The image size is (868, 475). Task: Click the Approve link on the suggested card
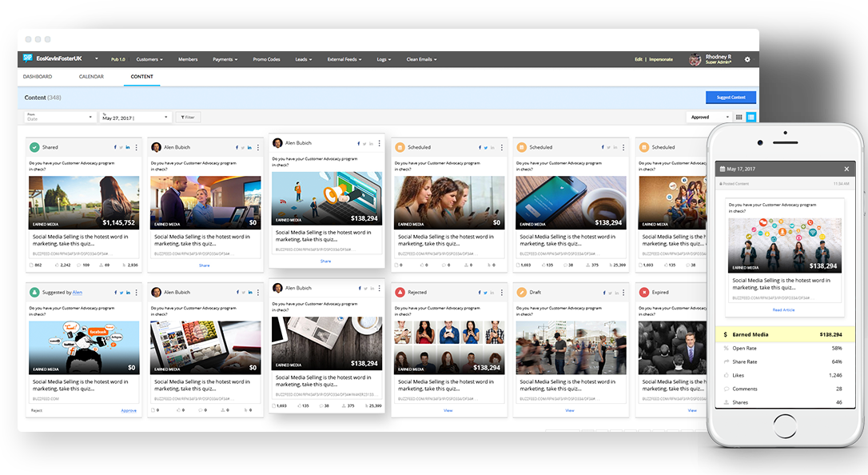pos(129,410)
